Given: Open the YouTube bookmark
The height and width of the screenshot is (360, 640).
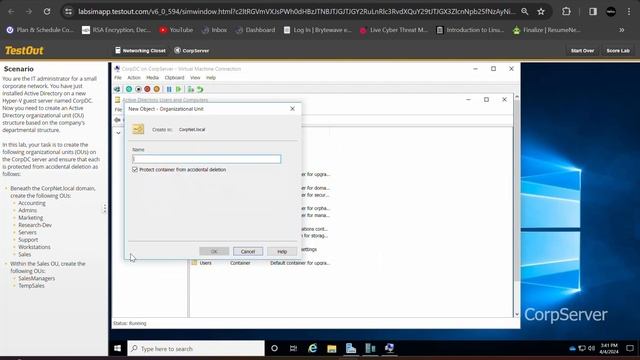Looking at the screenshot, I should (x=176, y=30).
